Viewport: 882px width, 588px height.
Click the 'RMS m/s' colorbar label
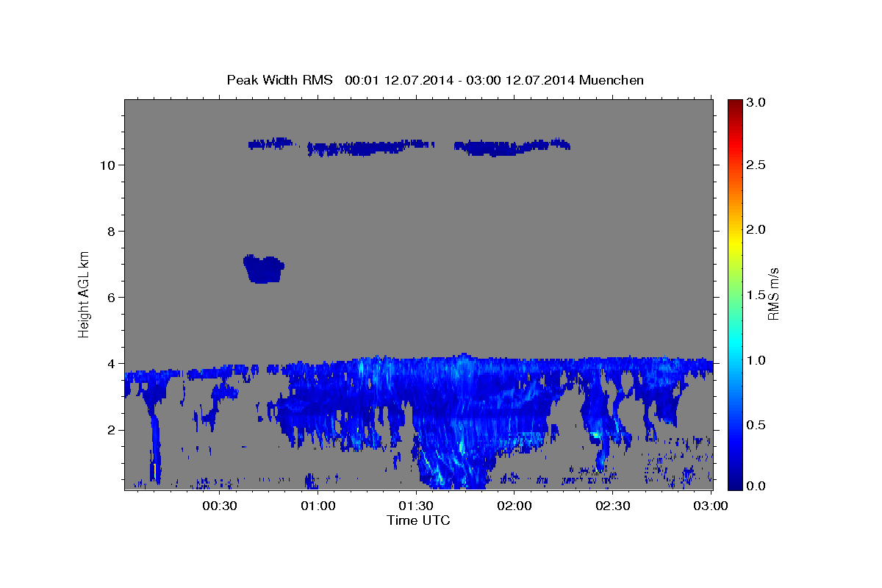coord(773,294)
